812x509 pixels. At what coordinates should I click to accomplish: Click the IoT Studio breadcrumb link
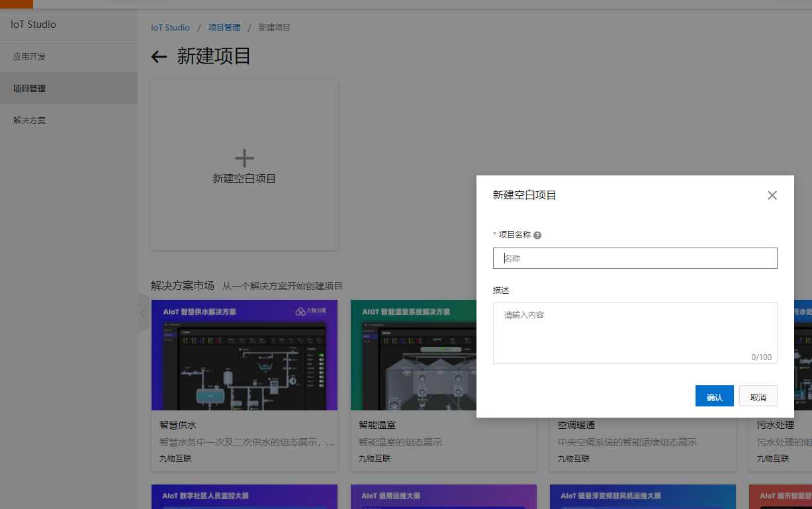[170, 28]
